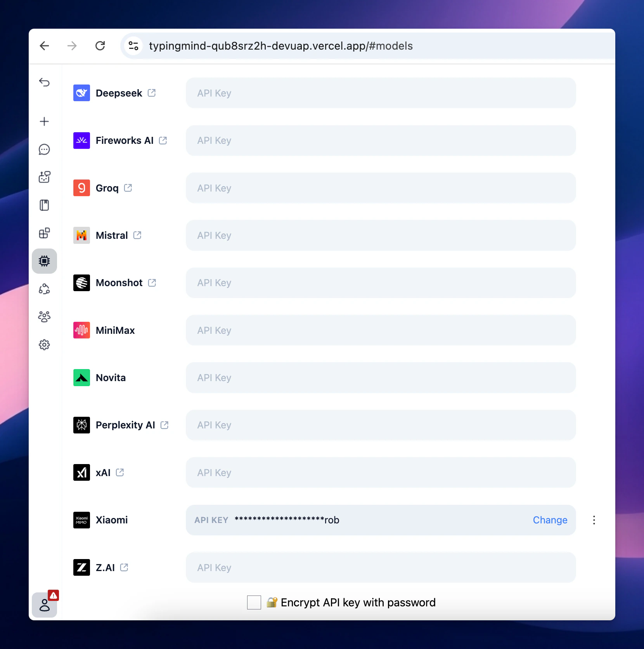Open the prompt library book icon
The height and width of the screenshot is (649, 644).
point(44,205)
